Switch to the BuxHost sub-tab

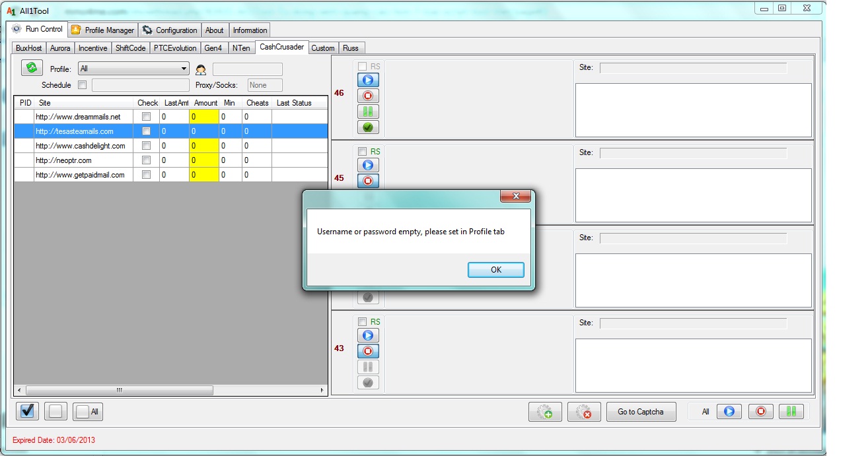point(29,48)
